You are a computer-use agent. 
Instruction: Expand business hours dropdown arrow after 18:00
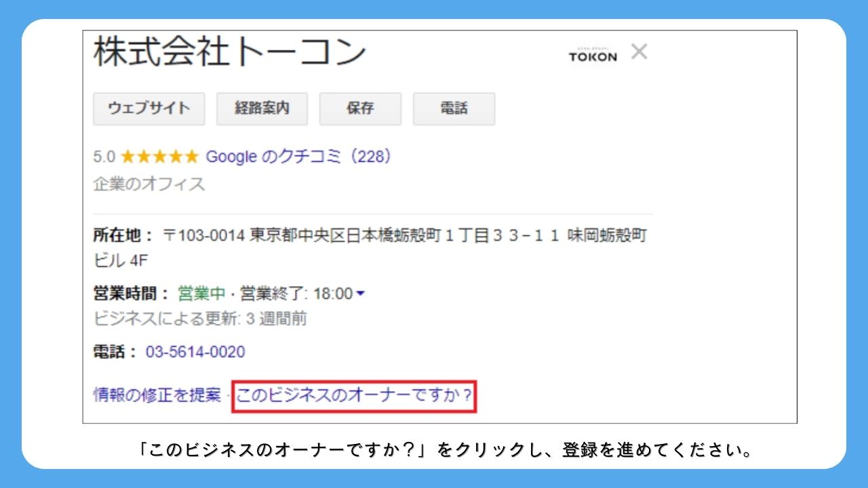361,293
